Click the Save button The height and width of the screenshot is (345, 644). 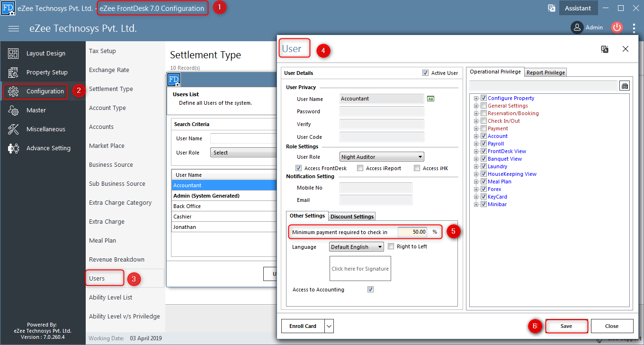coord(566,326)
